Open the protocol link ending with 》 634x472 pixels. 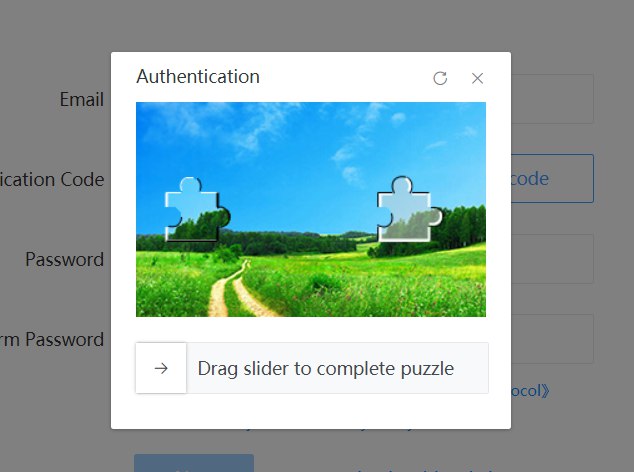tap(530, 391)
